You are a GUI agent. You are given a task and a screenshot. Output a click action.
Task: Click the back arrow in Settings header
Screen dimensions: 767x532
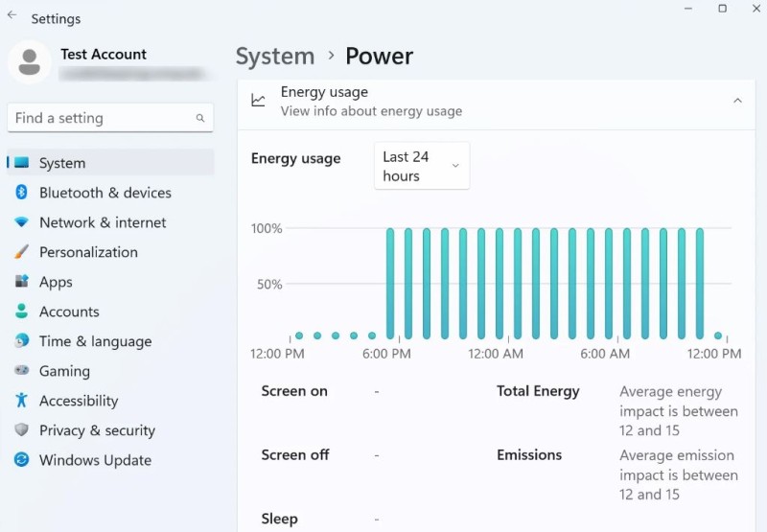point(12,15)
